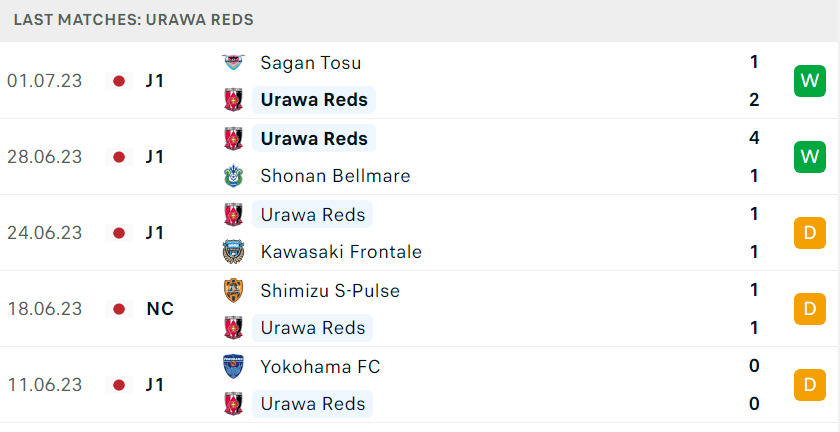
Task: Click Japan flag icon for 18.06.23 match
Action: [119, 309]
